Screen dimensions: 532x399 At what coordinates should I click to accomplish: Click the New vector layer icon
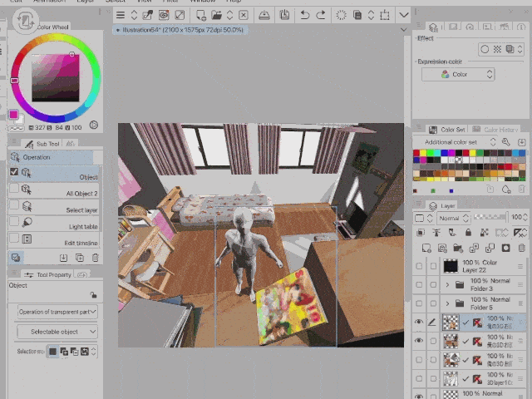pyautogui.click(x=442, y=248)
